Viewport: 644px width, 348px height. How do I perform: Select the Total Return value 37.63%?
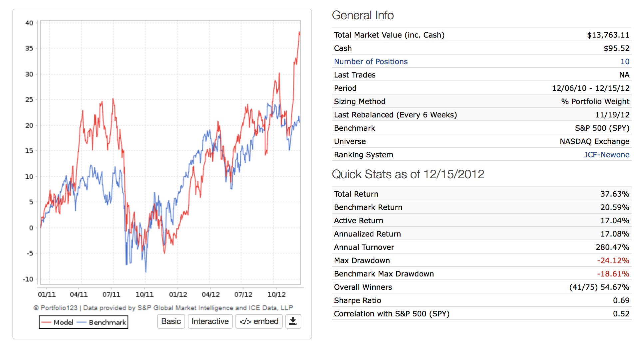(x=614, y=194)
